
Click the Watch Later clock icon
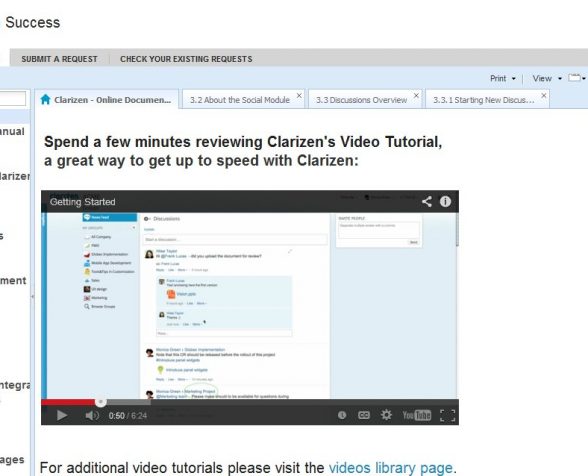[342, 415]
